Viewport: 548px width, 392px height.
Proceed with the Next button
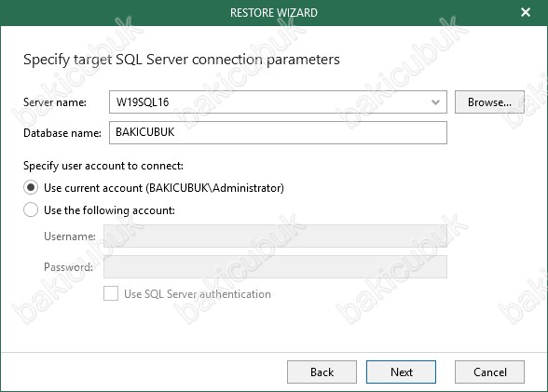pos(401,372)
